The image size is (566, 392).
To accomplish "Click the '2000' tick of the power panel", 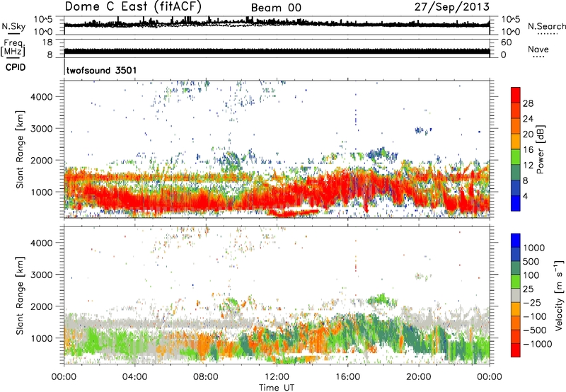I will [41, 160].
